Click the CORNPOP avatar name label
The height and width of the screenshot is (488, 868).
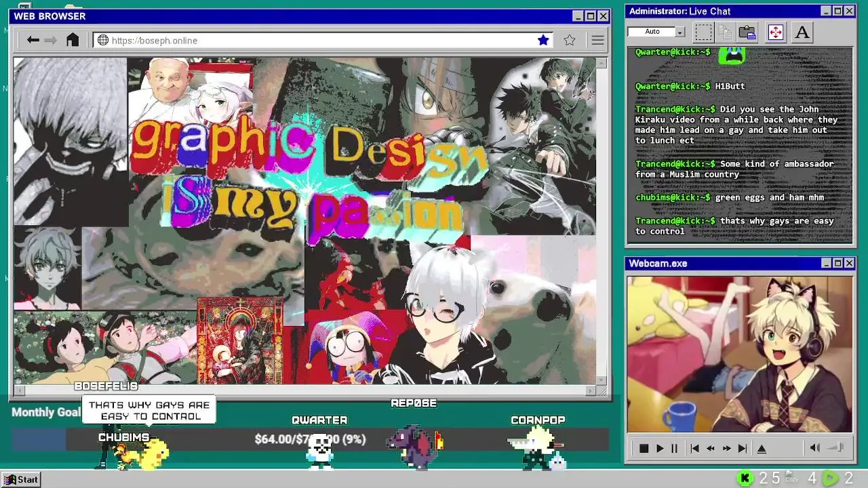(538, 420)
